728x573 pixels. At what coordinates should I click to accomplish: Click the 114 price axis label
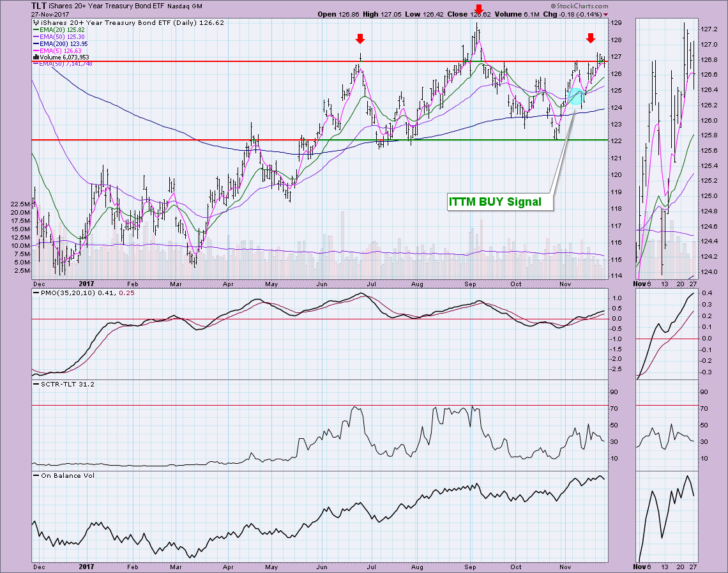coord(616,276)
